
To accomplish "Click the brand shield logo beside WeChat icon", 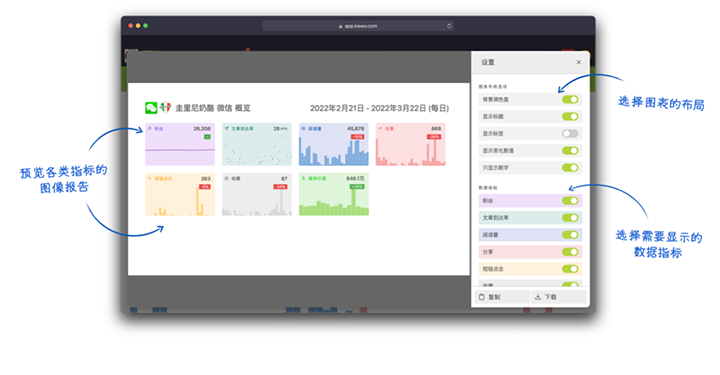I will tap(165, 108).
